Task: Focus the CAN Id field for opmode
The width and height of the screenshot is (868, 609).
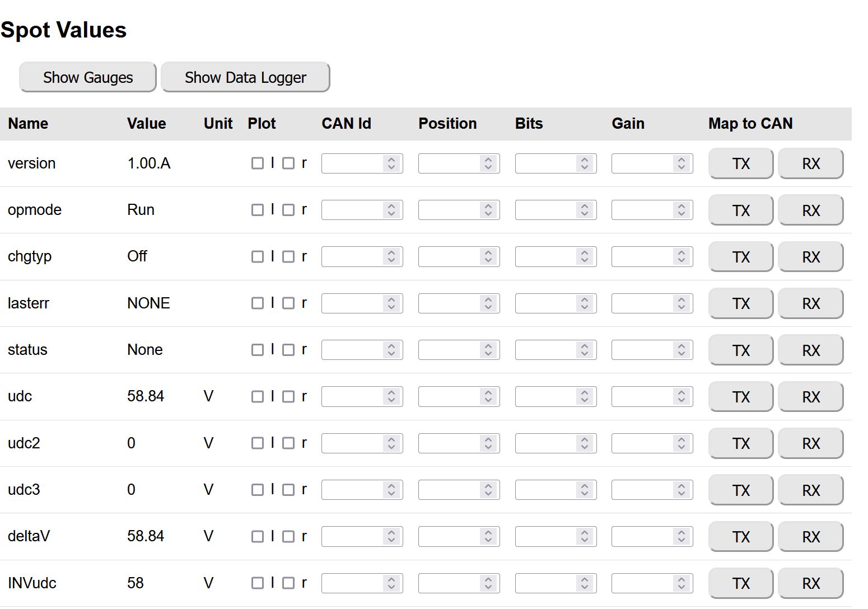Action: pyautogui.click(x=353, y=210)
